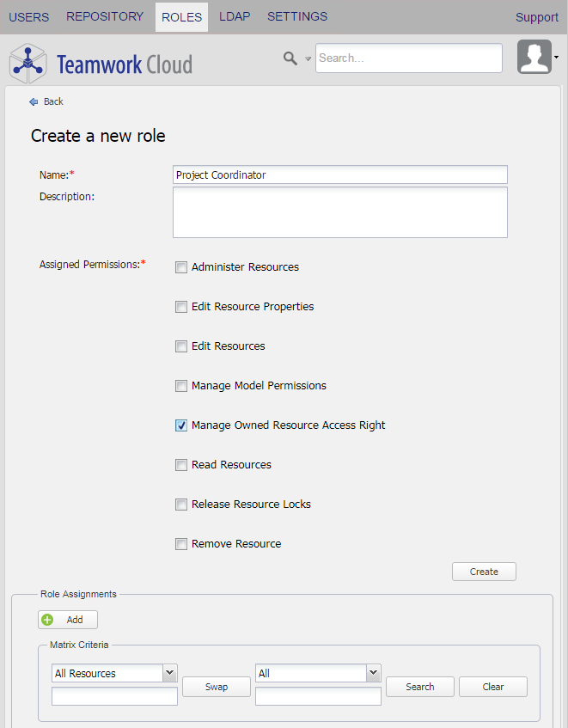
Task: Open the LDAP tab
Action: 235,16
